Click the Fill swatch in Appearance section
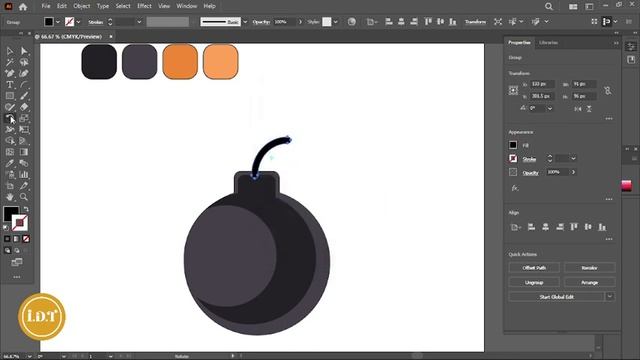The image size is (640, 360). pos(513,145)
